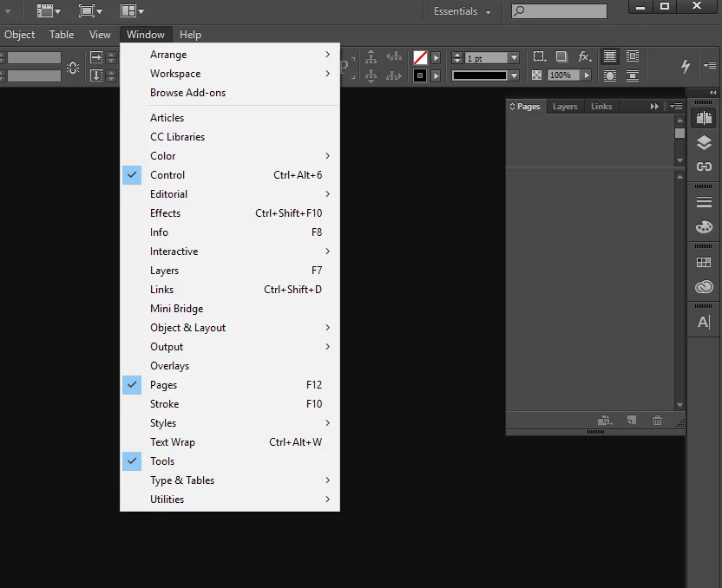Image resolution: width=722 pixels, height=588 pixels.
Task: Open the stroke weight 1 pt dropdown
Action: click(514, 58)
